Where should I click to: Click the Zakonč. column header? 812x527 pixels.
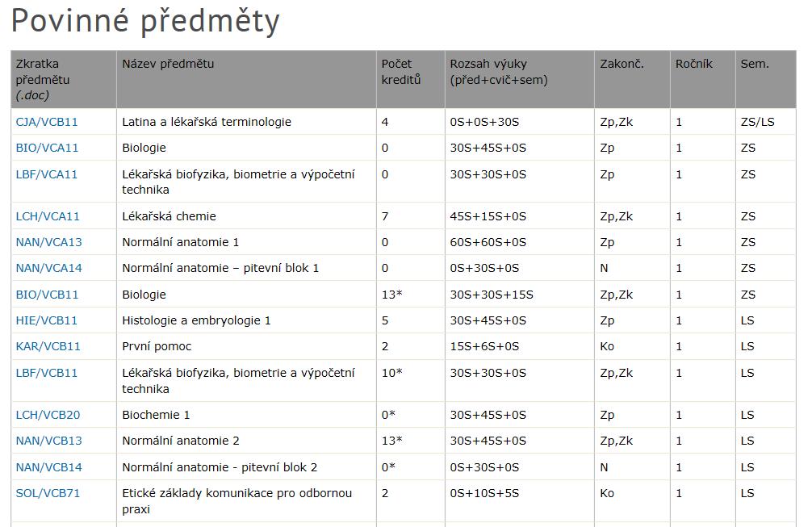(622, 64)
